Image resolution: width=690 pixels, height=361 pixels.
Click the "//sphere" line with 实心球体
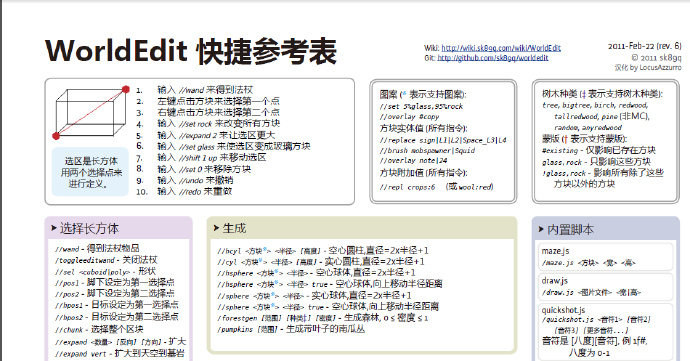pos(315,295)
